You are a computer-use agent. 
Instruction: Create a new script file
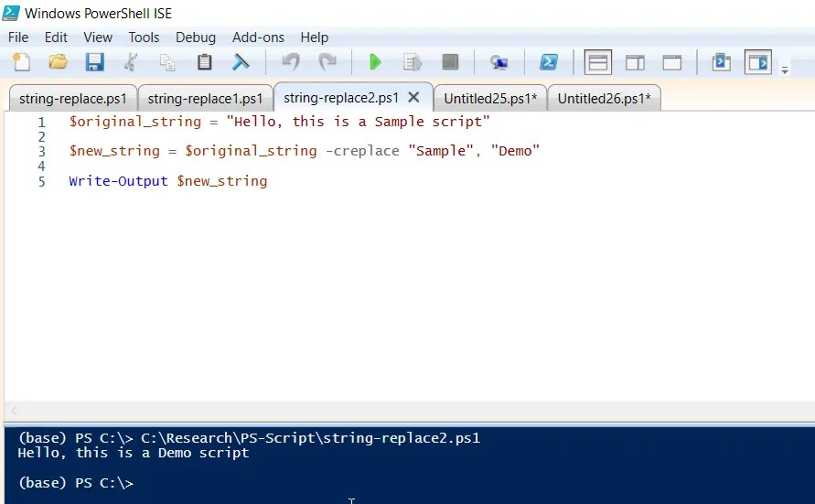pyautogui.click(x=21, y=62)
